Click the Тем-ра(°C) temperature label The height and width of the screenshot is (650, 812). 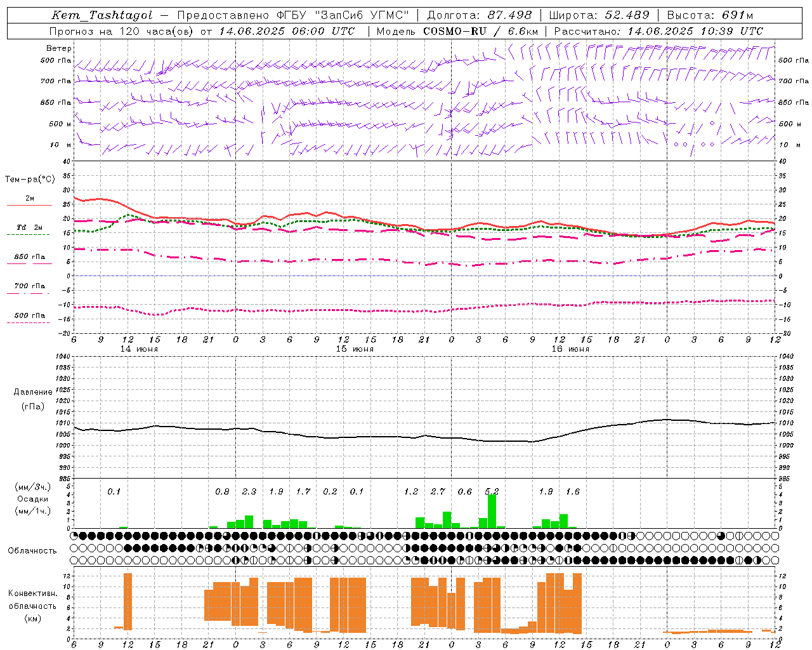point(30,180)
